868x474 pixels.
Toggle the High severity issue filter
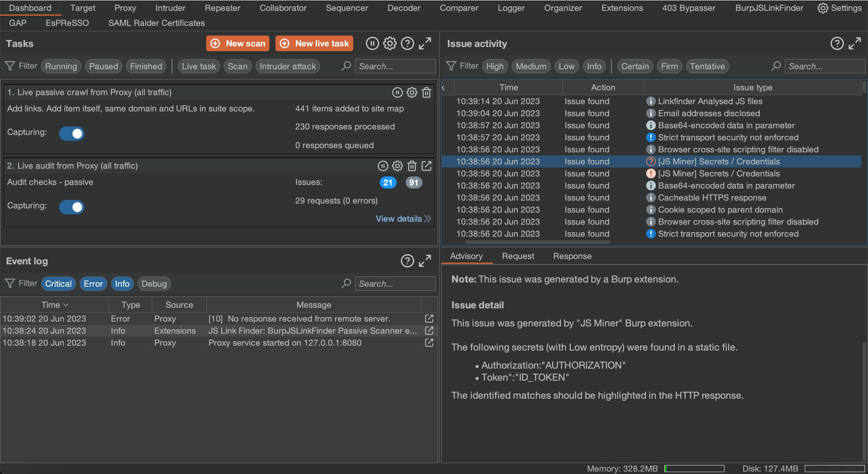[x=495, y=66]
